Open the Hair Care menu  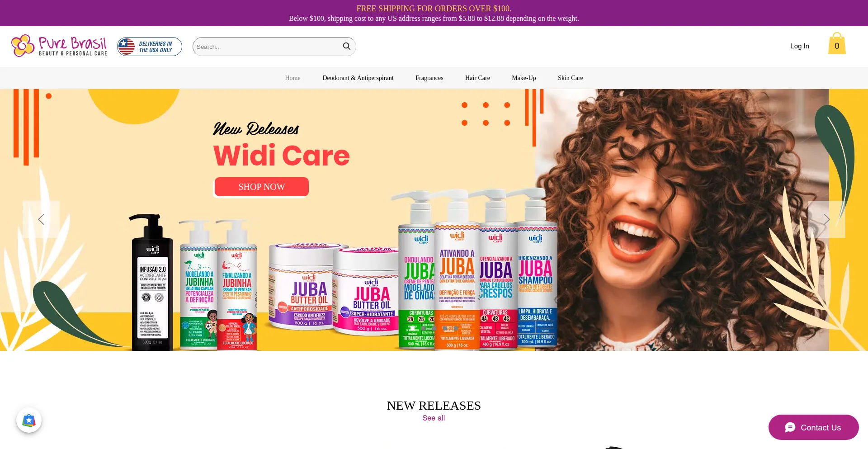point(477,78)
